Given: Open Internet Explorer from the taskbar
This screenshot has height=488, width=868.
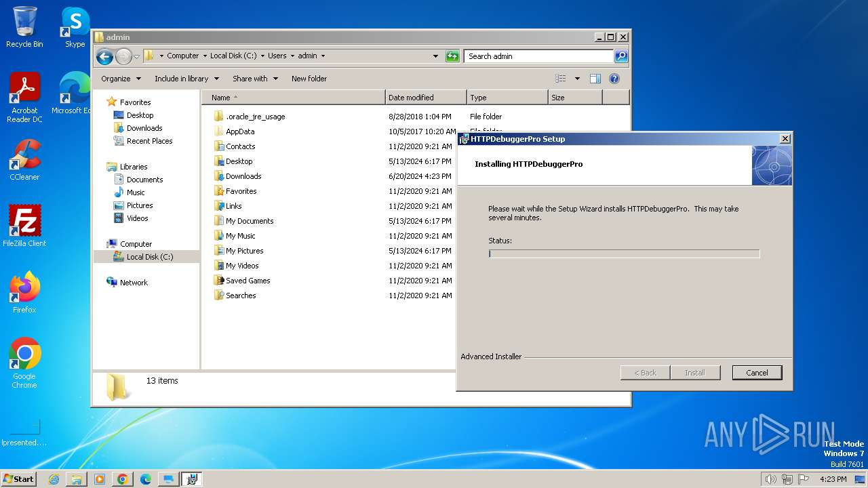Looking at the screenshot, I should (x=54, y=479).
